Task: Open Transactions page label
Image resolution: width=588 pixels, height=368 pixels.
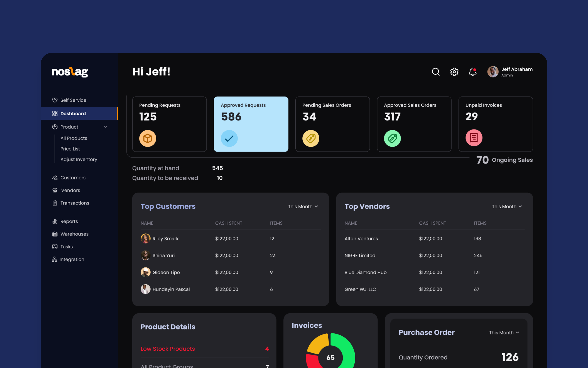Action: coord(75,203)
